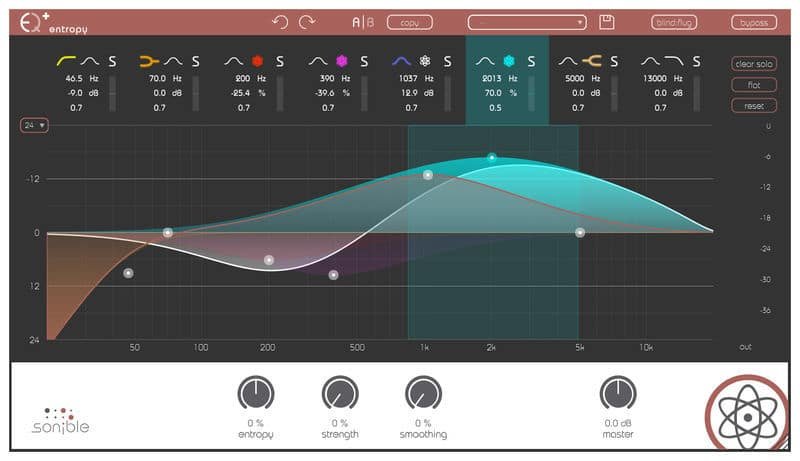Select the yellow low-cut filter icon on the 46.5 Hz band
800x461 pixels.
click(65, 61)
